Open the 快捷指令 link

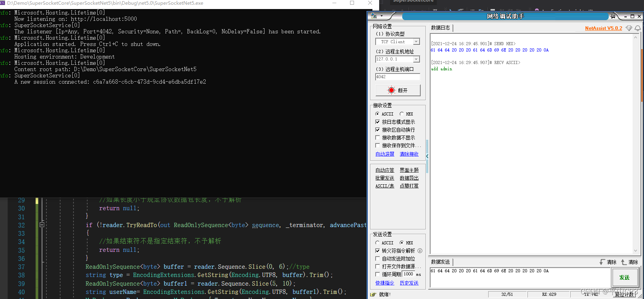[385, 283]
